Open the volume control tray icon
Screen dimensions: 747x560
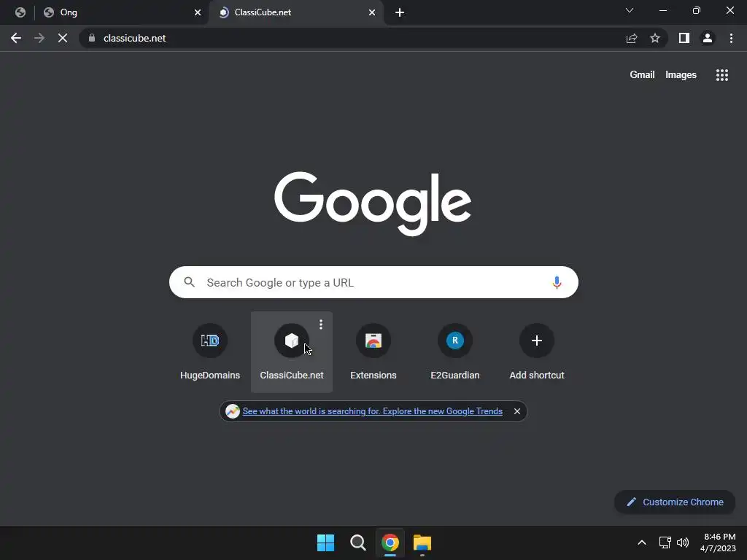683,542
